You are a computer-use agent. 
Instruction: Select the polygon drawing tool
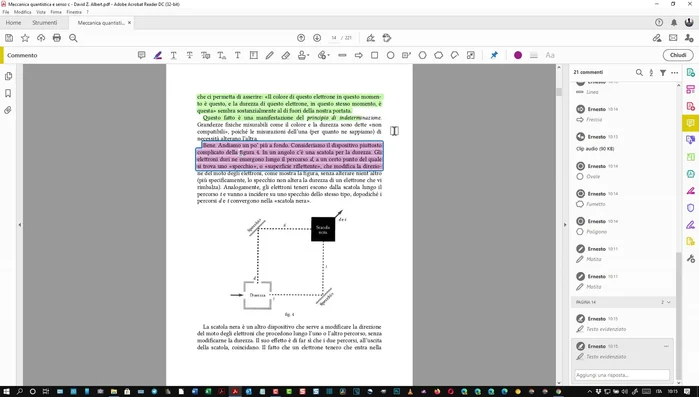tap(423, 55)
